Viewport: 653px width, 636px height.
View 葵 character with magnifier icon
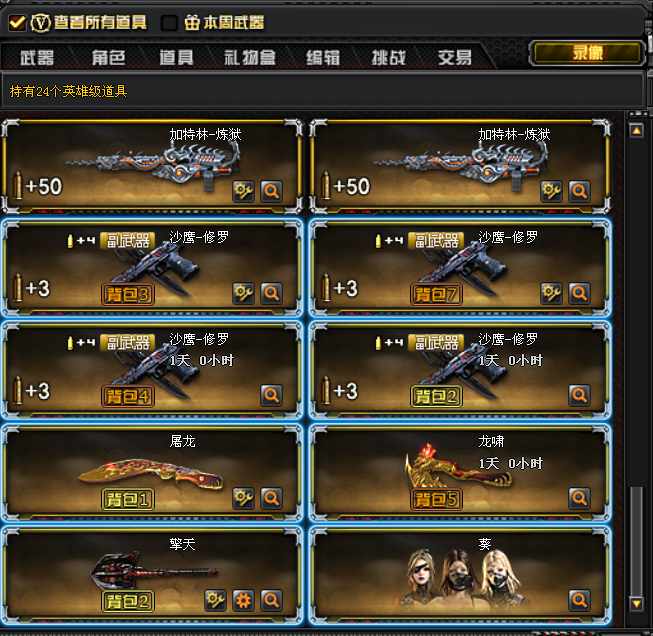(x=580, y=600)
